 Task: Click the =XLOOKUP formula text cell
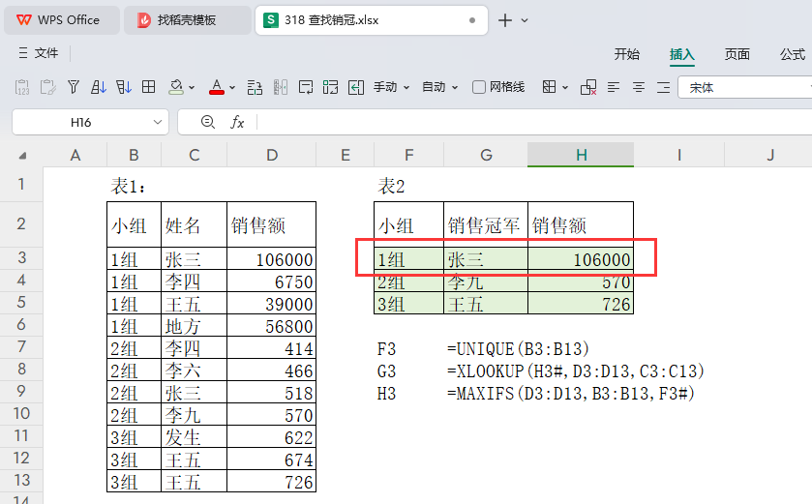click(575, 371)
